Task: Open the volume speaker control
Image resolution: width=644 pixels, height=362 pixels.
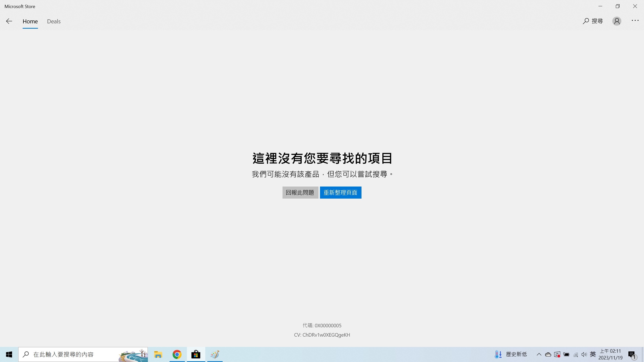Action: [584, 354]
